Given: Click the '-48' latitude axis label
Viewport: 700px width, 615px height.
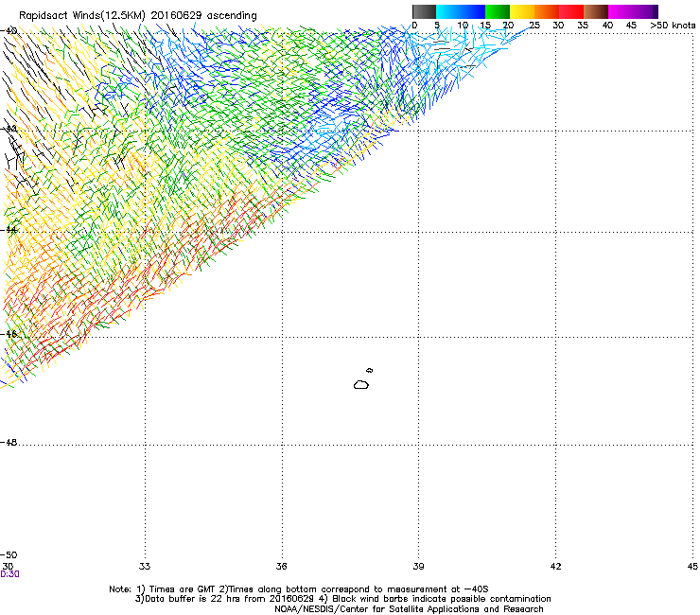Looking at the screenshot, I should 9,443.
